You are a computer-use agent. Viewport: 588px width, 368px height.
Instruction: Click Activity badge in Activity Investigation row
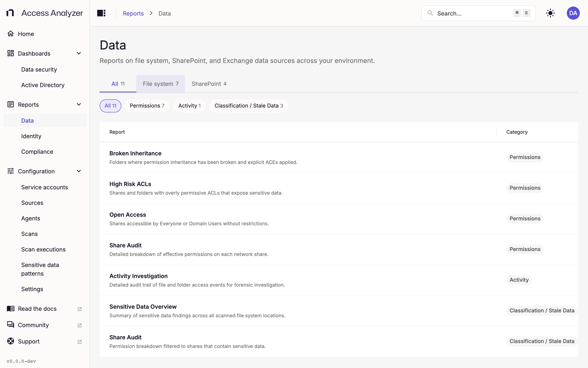click(519, 280)
